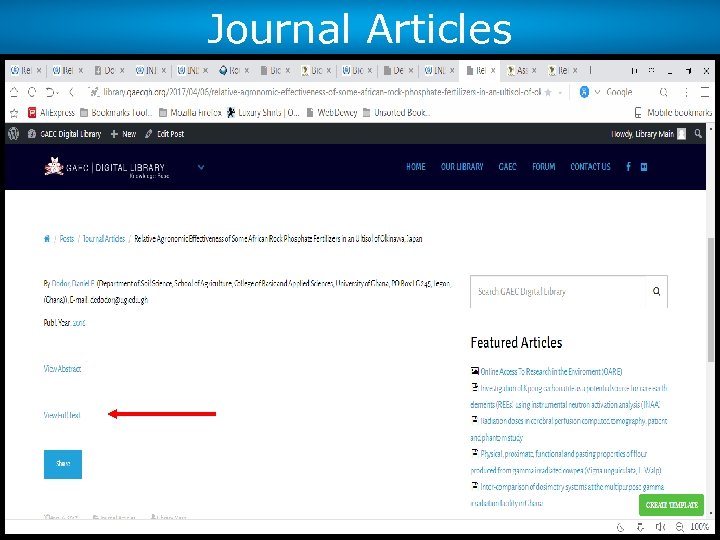720x540 pixels.
Task: Click the 100% zoom level in status bar
Action: click(700, 527)
